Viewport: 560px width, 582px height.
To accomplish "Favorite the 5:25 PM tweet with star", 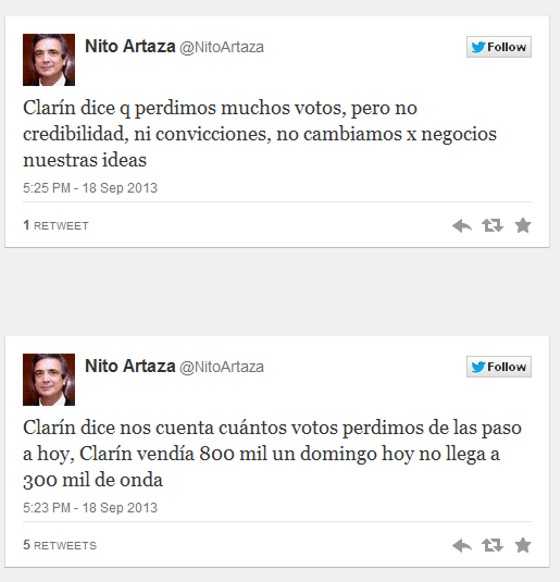I will [x=523, y=225].
